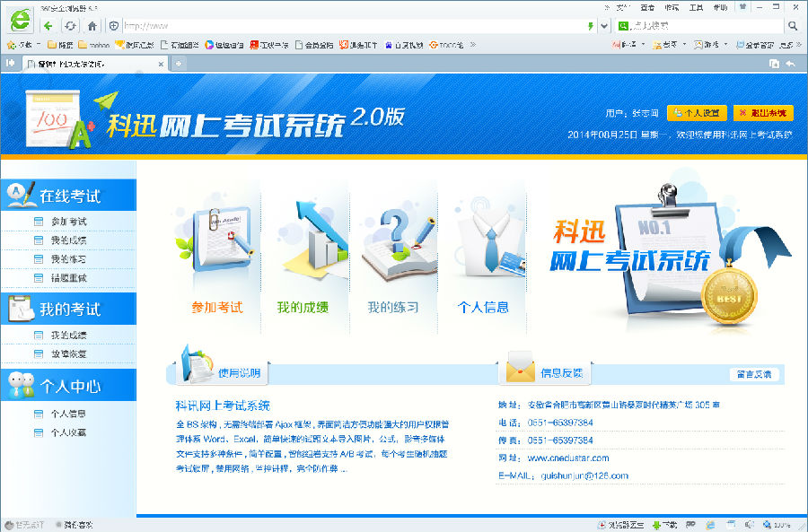The image size is (808, 532).
Task: Click the blue 个人信息 label in the main panel
Action: pos(483,308)
